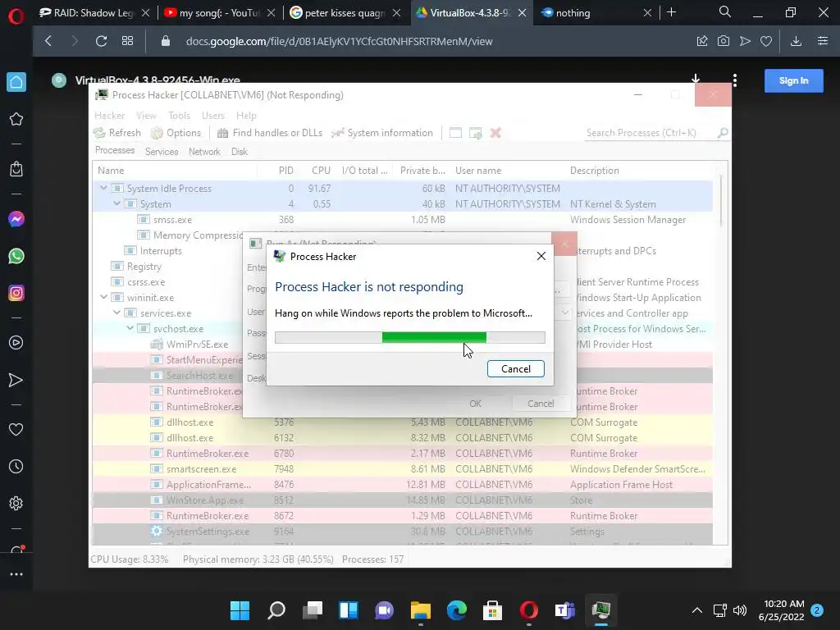This screenshot has width=840, height=630.
Task: Open taskbar Search
Action: click(x=276, y=609)
